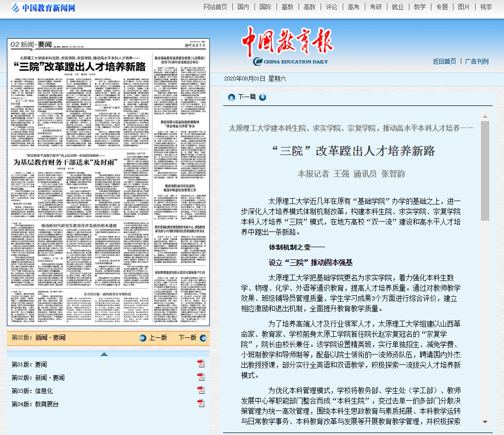Open the 第03版：信息化 edition link
This screenshot has width=504, height=435.
32,391
